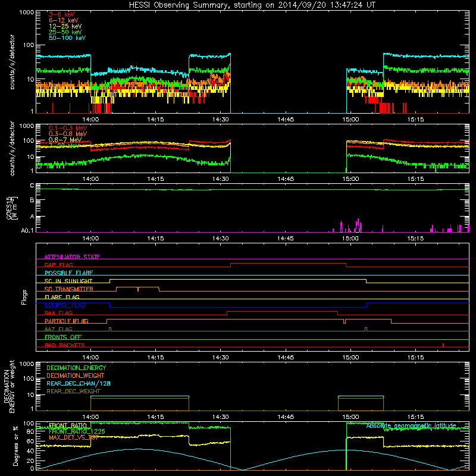Select the ECLIPSE_FLAG label

click(x=65, y=305)
